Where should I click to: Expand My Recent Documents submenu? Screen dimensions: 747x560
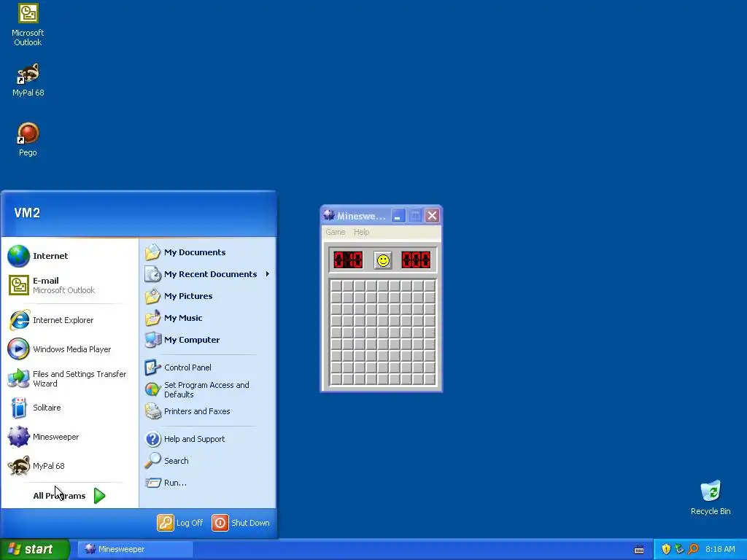tap(207, 274)
